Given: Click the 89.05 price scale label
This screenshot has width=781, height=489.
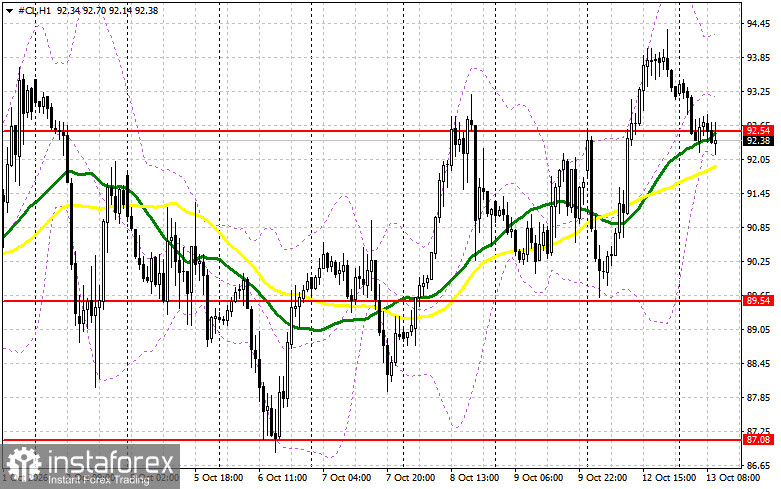Looking at the screenshot, I should 759,330.
